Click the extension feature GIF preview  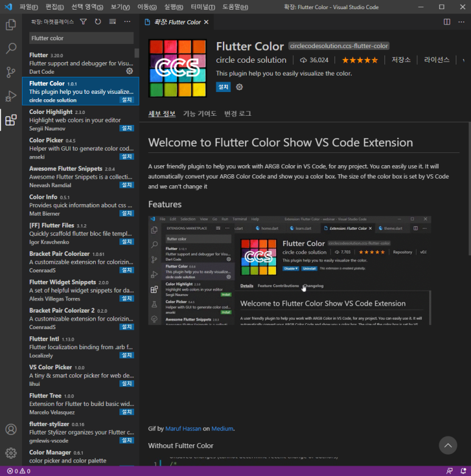point(289,271)
